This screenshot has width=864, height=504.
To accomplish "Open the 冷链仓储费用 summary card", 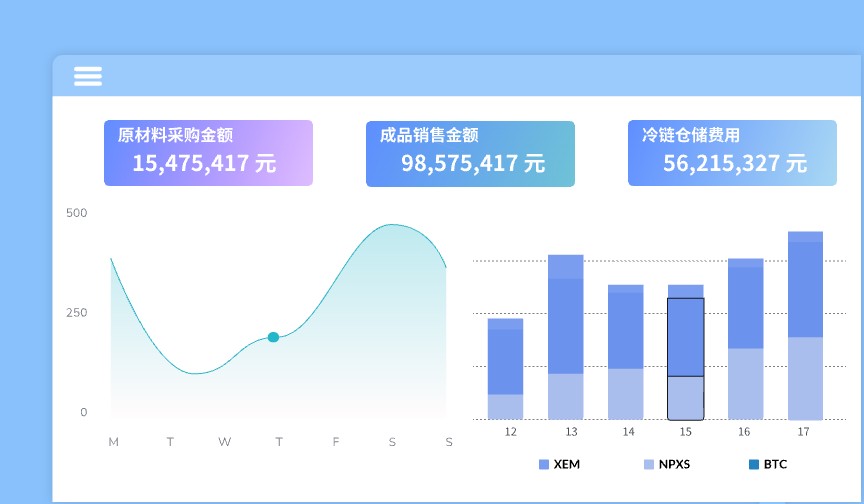I will (x=732, y=153).
